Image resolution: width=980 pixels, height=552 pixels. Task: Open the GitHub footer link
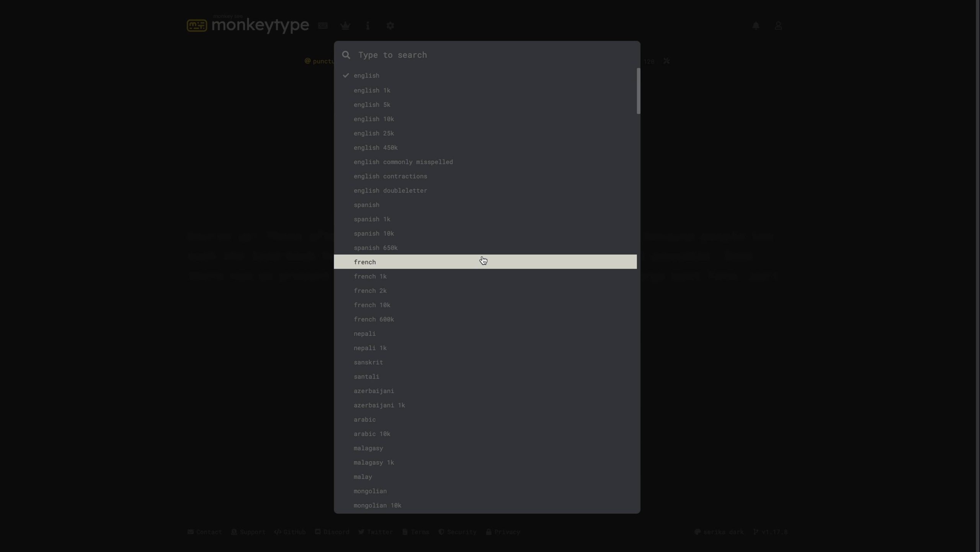(x=290, y=532)
